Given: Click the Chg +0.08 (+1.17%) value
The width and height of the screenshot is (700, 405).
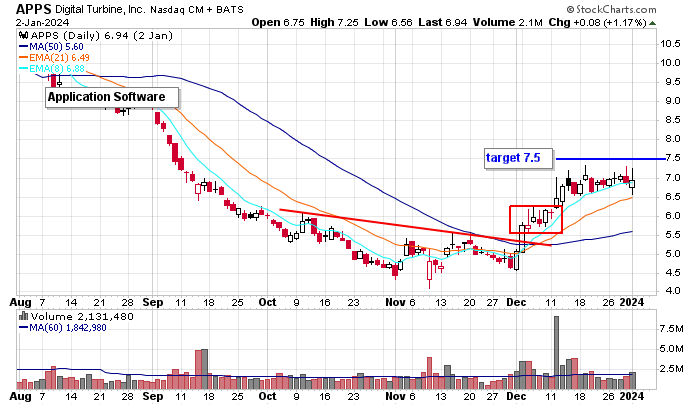Looking at the screenshot, I should (597, 22).
